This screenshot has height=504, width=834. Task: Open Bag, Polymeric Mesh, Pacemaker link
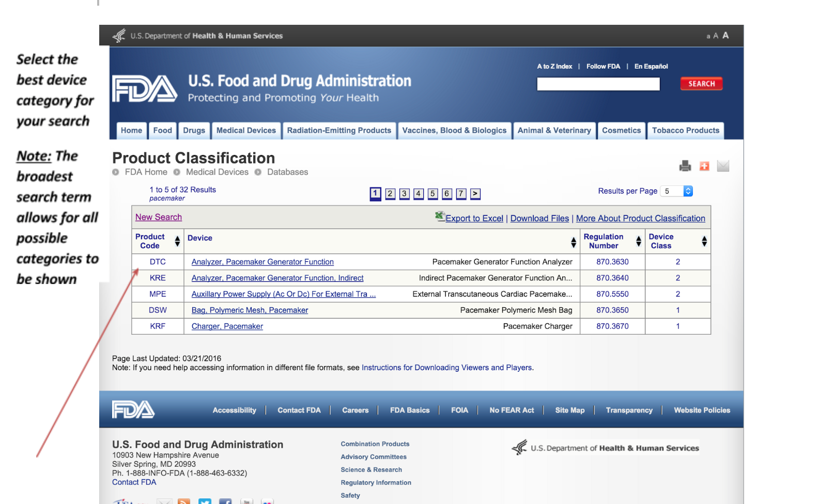point(250,310)
